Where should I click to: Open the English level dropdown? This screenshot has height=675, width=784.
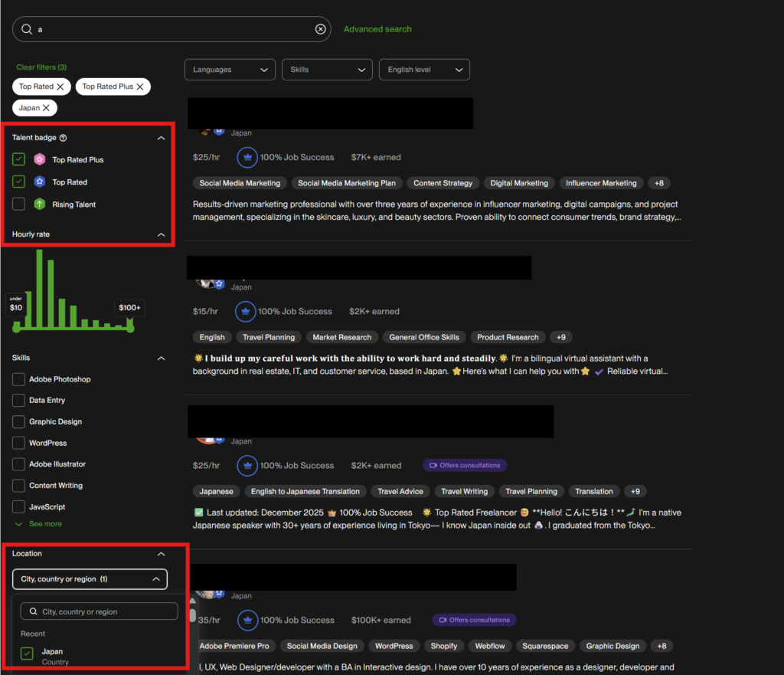(x=424, y=70)
